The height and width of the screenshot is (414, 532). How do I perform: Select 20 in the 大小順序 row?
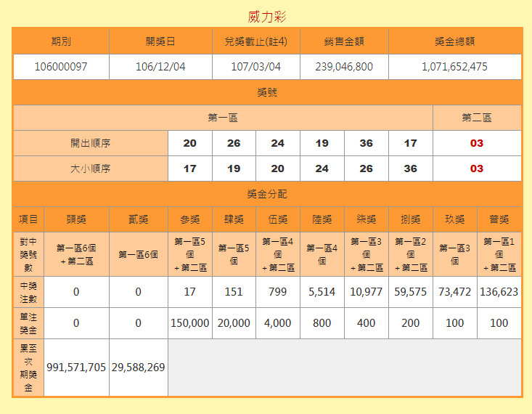click(x=277, y=169)
